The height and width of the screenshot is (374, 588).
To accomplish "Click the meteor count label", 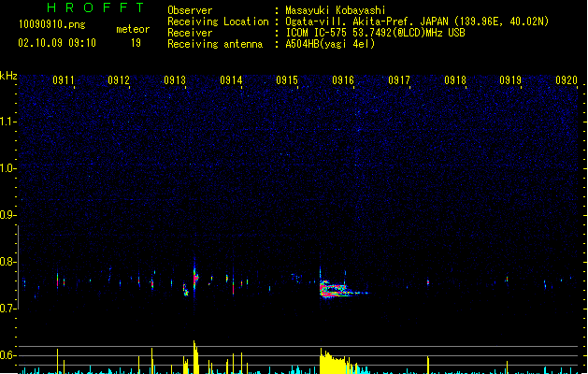I will tap(133, 29).
